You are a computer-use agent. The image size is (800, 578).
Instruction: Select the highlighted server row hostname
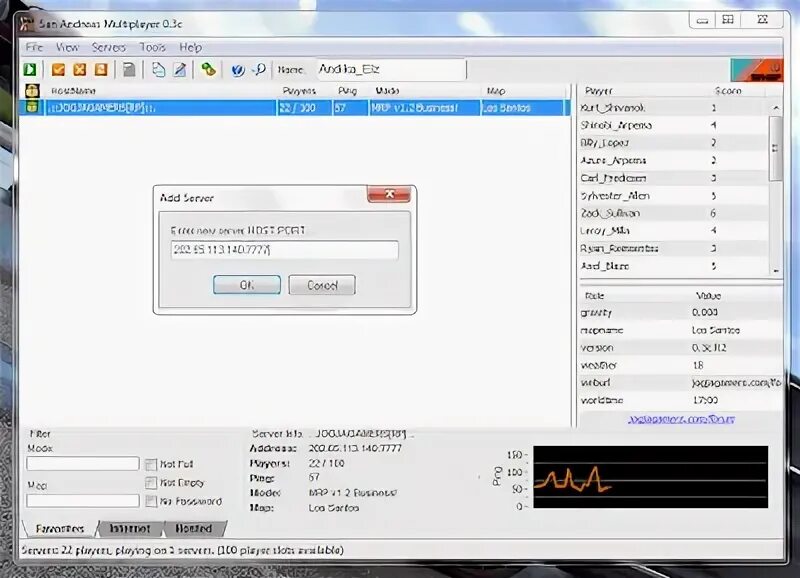tap(102, 108)
